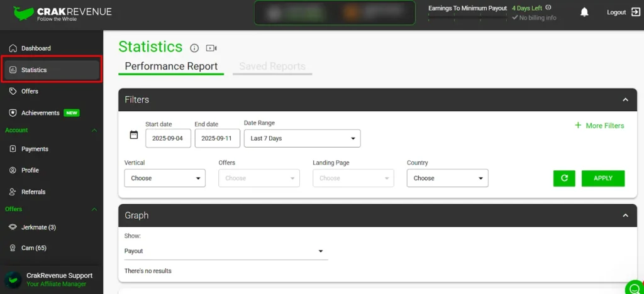Click the green APPLY button
Screen dimensions: 644x294
tap(602, 178)
